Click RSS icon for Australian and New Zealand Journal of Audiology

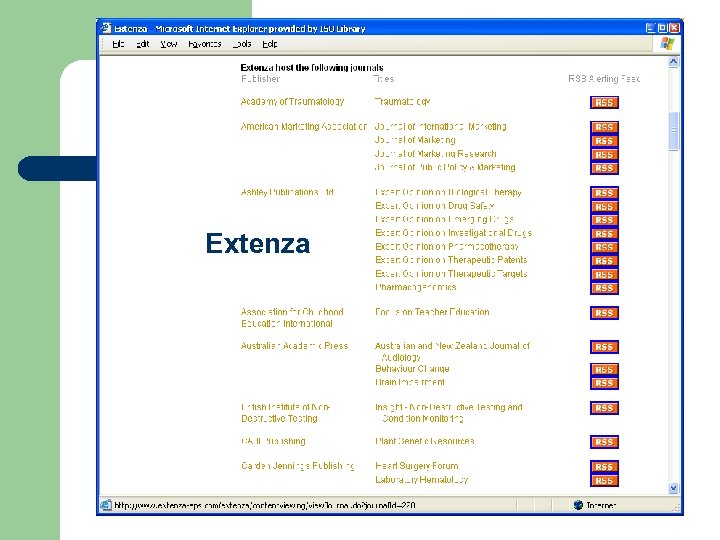click(x=604, y=347)
